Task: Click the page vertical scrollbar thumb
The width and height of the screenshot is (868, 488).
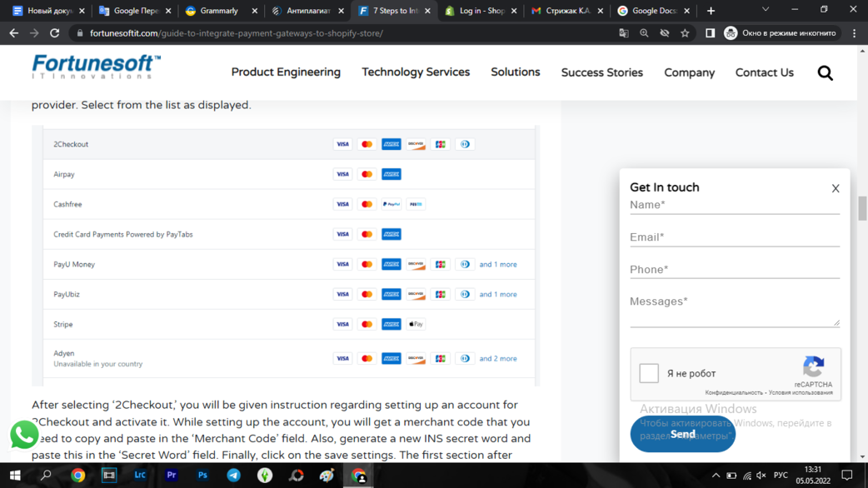Action: 862,208
